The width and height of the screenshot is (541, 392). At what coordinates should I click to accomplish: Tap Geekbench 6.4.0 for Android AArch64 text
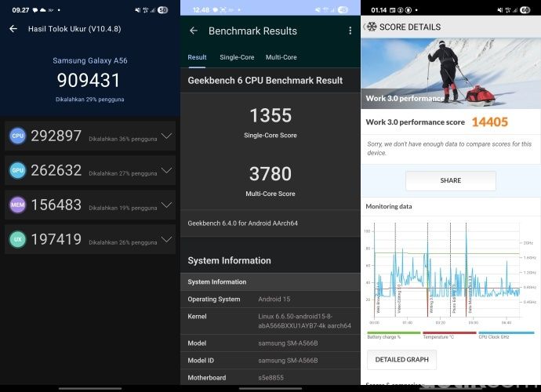(242, 223)
